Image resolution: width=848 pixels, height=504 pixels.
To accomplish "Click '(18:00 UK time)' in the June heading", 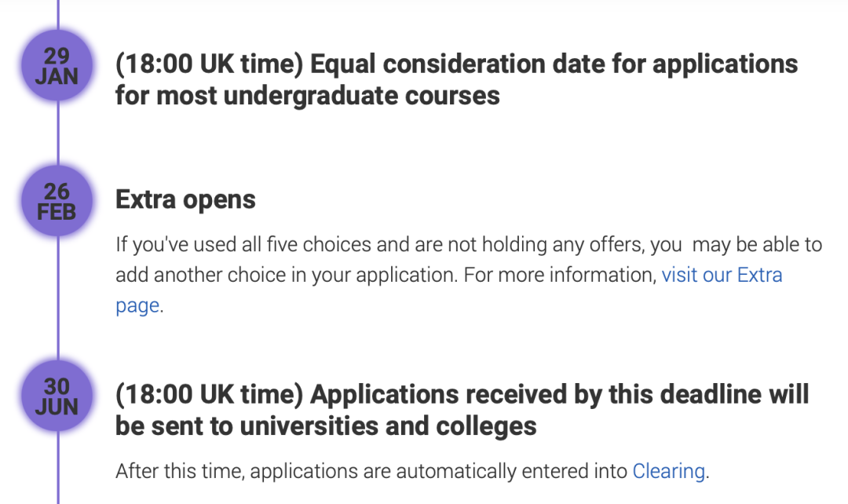I will click(x=210, y=394).
